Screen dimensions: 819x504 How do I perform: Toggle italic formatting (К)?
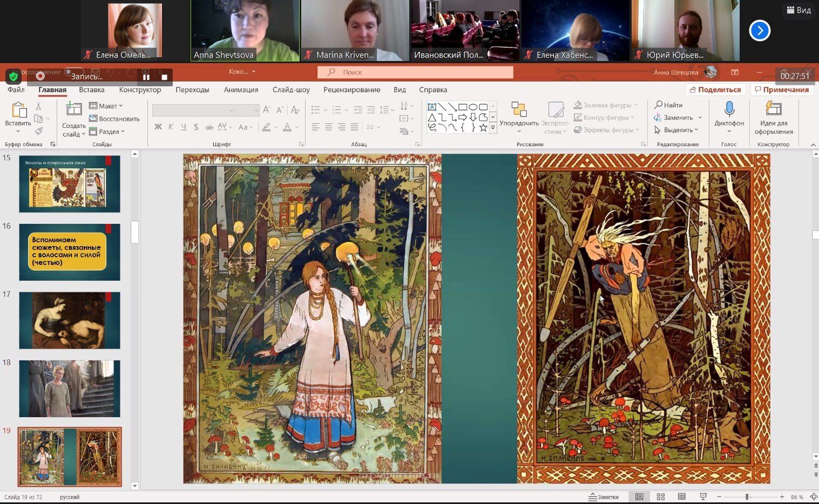tap(171, 127)
